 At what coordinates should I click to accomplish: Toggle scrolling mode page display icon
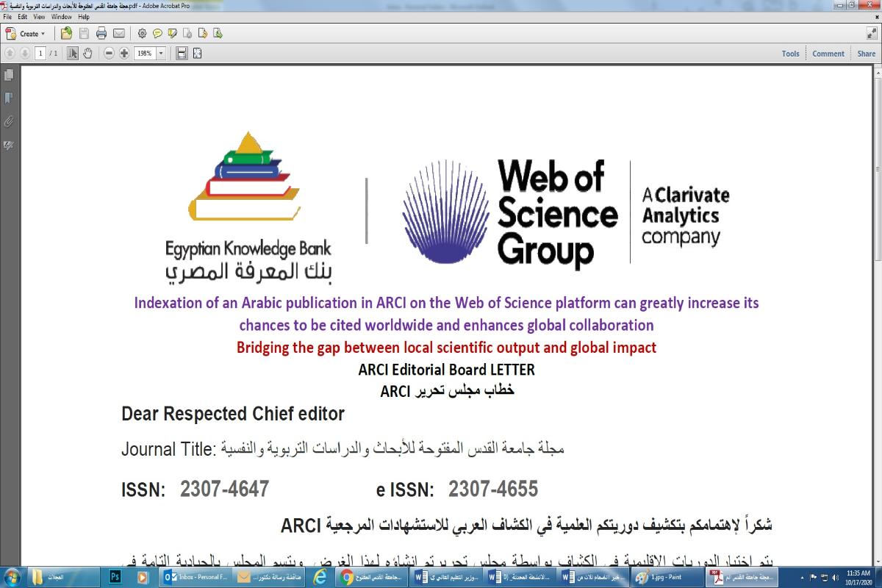tap(182, 54)
